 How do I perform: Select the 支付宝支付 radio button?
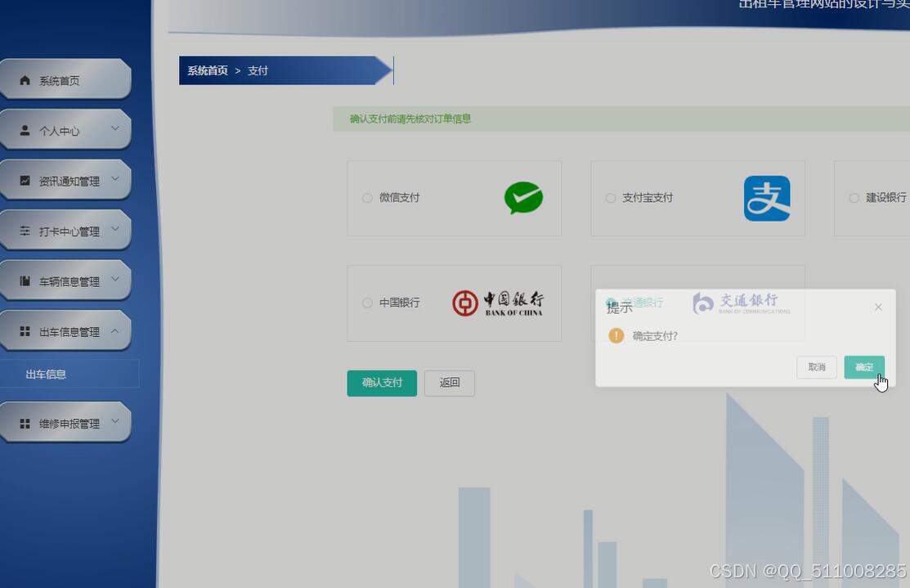tap(611, 198)
